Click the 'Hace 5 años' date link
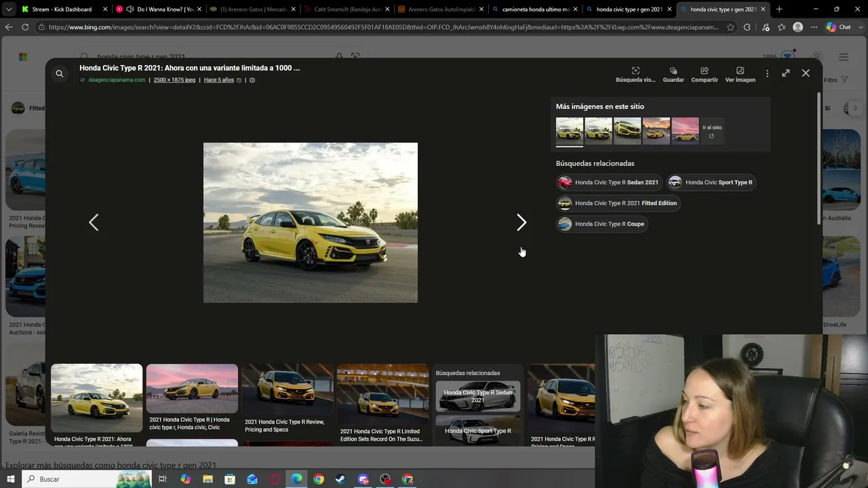868x488 pixels. pyautogui.click(x=219, y=80)
